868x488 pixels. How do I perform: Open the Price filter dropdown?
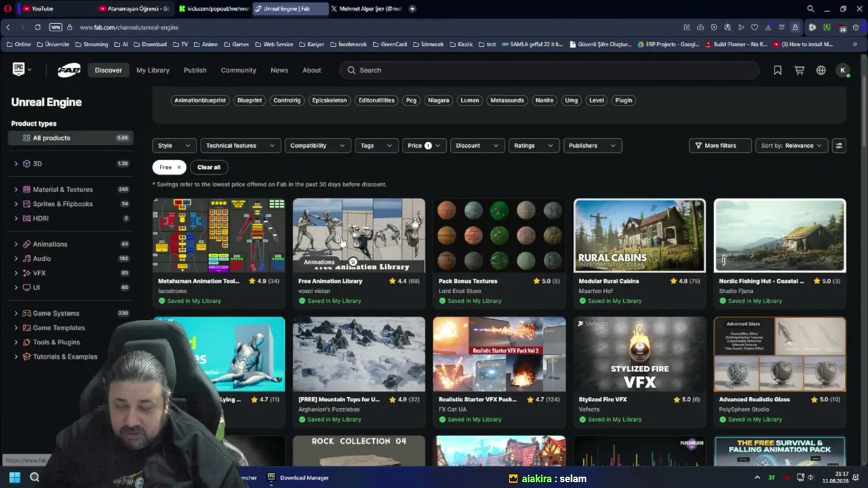coord(424,146)
